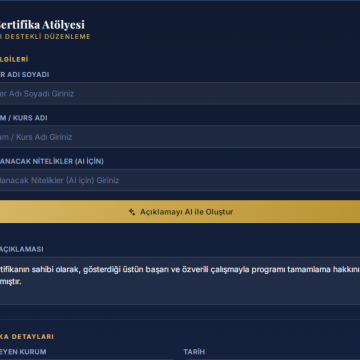360x360 pixels.
Task: Click the Sertifika Atölyesi title
Action: click(42, 25)
